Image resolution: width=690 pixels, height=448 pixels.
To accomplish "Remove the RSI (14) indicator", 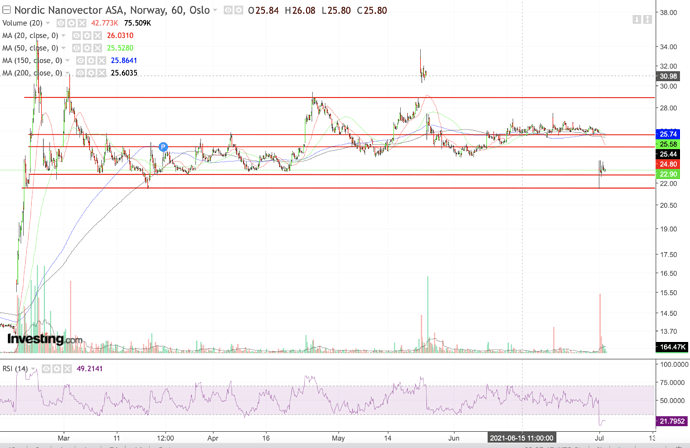I will pos(67,369).
